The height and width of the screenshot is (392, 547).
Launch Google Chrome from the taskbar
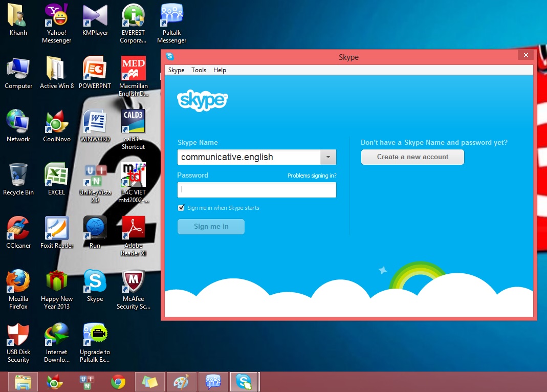coord(118,382)
